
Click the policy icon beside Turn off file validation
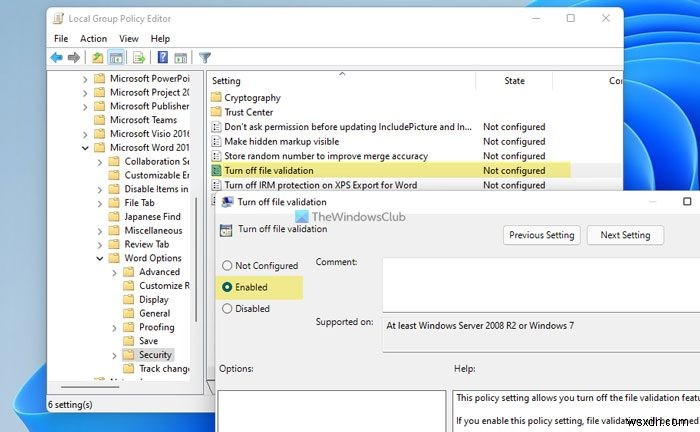(x=216, y=170)
